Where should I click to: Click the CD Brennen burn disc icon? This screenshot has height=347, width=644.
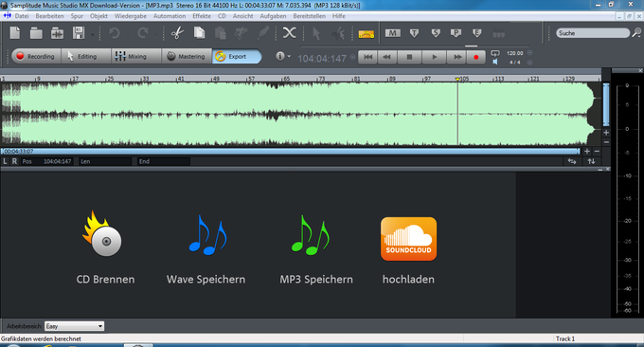coord(102,234)
